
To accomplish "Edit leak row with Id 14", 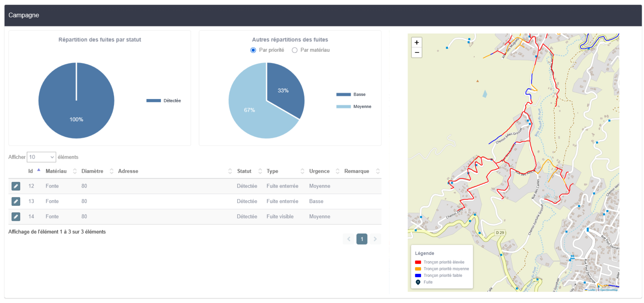I will (16, 217).
